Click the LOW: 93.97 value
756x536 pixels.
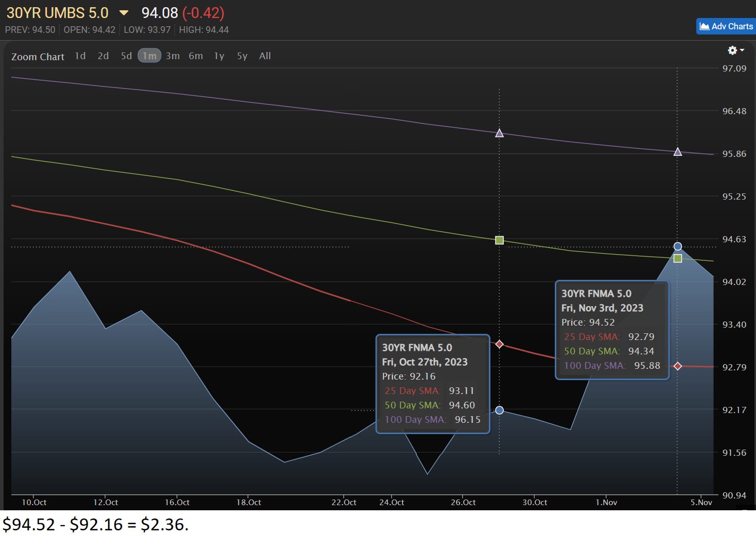click(147, 30)
